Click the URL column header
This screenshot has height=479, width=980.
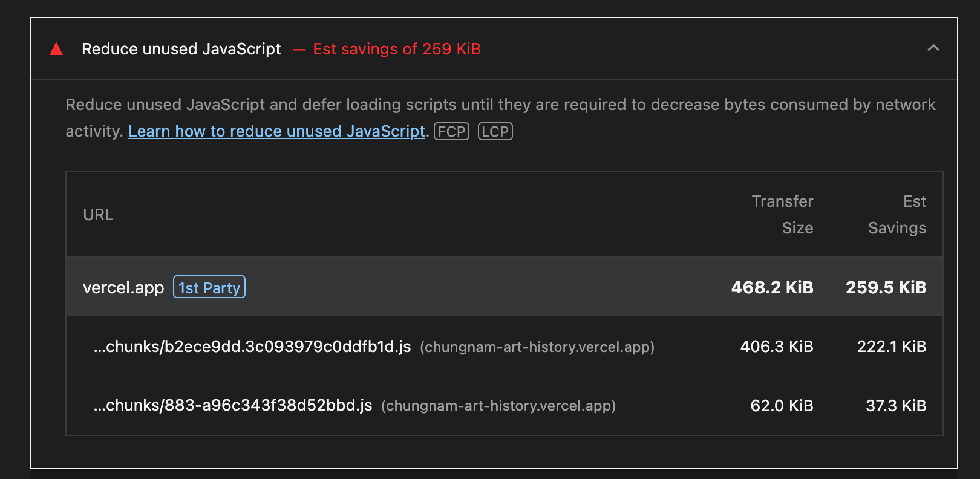click(98, 215)
